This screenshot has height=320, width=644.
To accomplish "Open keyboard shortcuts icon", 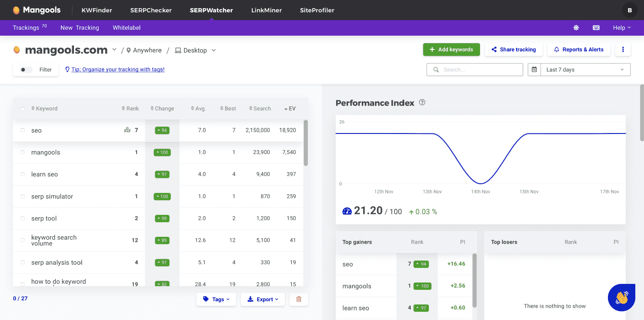I will pos(596,28).
